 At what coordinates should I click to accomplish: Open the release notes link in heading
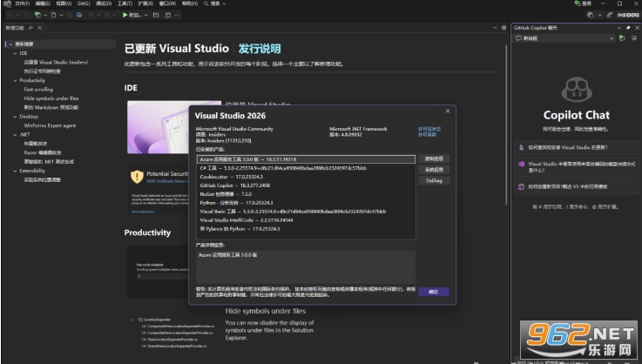click(260, 49)
